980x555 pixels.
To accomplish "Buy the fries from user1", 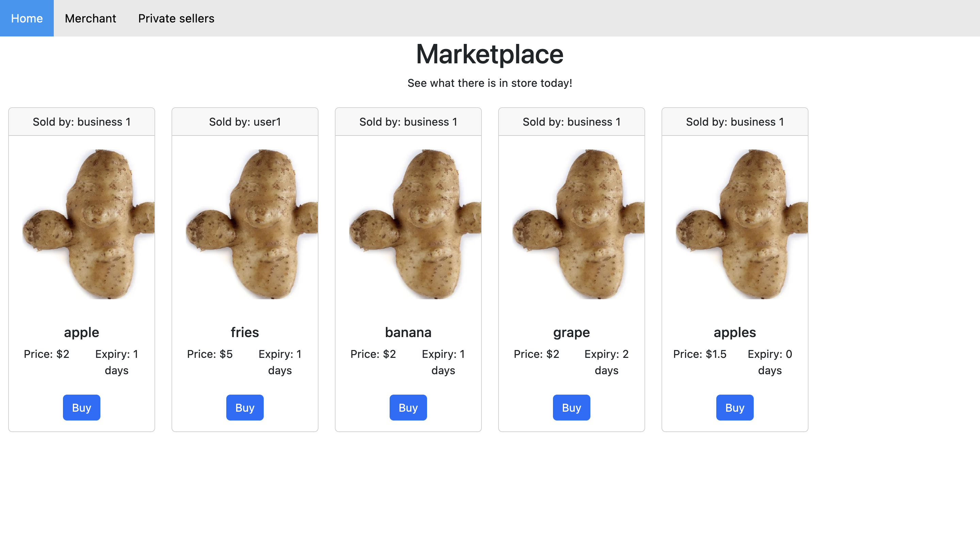I will point(245,408).
